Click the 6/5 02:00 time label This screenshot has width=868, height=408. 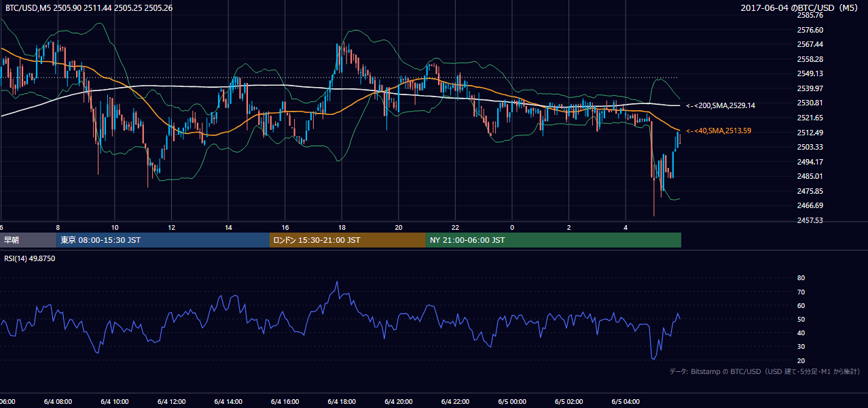(x=568, y=402)
